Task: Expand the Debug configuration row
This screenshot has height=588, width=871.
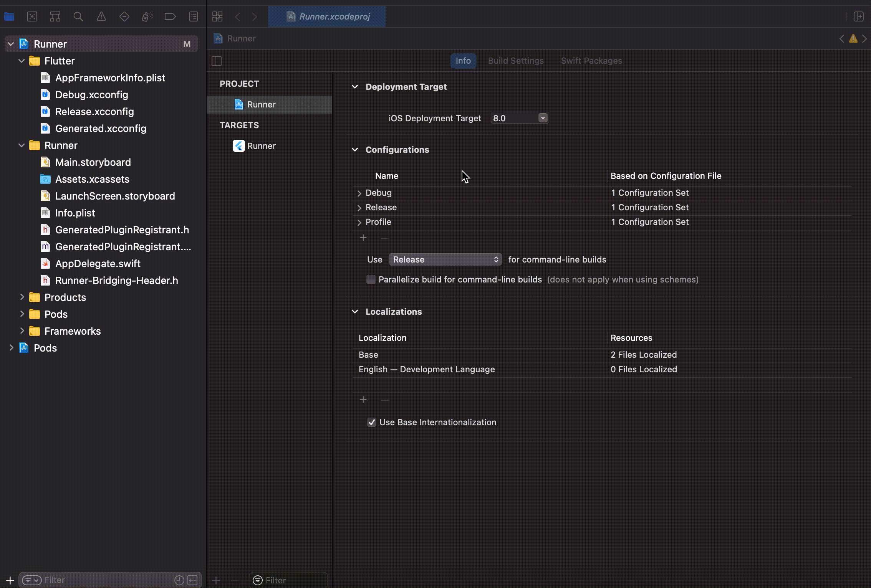Action: click(x=359, y=193)
